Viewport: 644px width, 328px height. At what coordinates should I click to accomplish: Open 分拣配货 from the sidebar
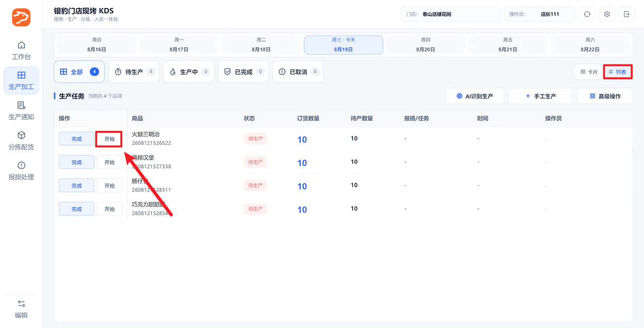coord(21,141)
